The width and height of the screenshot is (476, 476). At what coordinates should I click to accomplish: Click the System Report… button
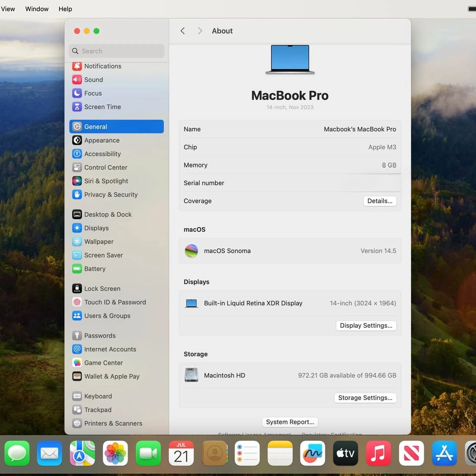pos(290,422)
